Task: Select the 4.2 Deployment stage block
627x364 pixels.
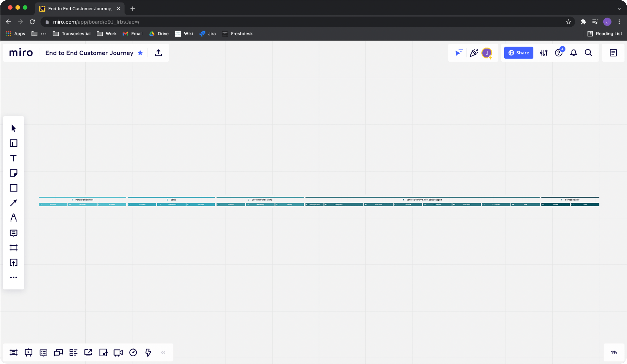Action: coord(344,205)
